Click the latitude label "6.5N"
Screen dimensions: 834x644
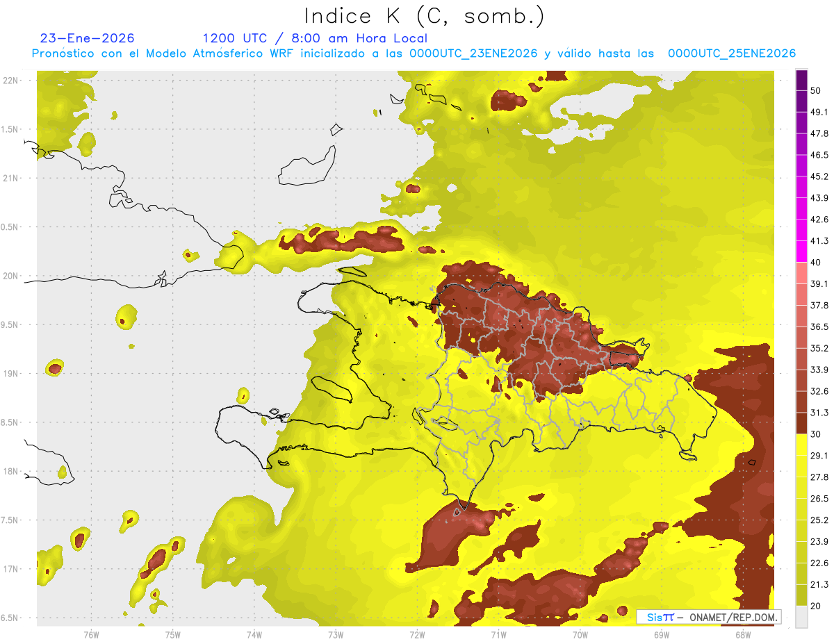tap(10, 618)
